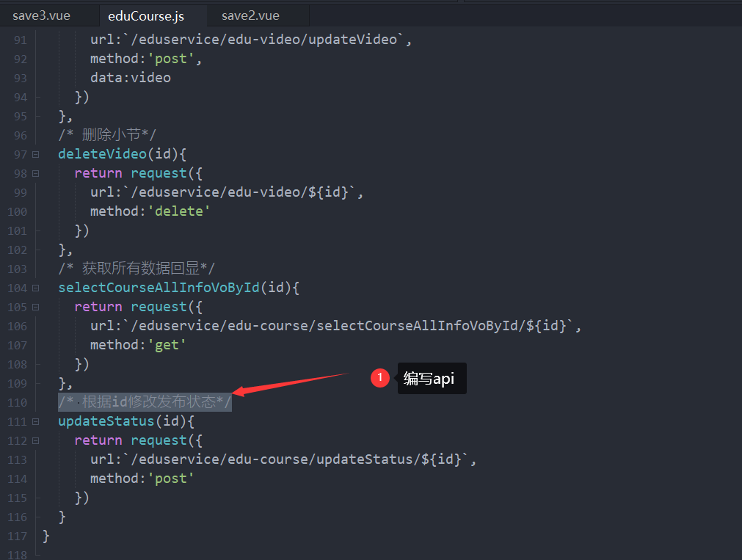Click line number 91 in the gutter
This screenshot has width=742, height=560.
21,40
